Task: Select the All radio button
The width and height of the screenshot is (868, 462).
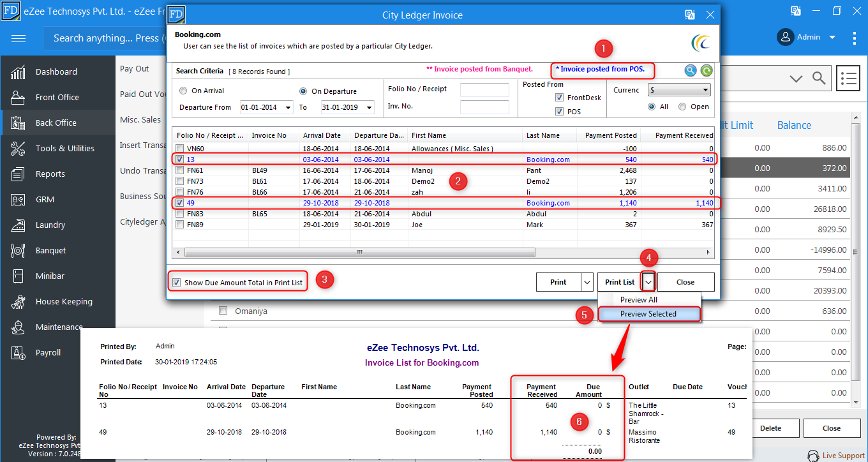Action: tap(652, 107)
